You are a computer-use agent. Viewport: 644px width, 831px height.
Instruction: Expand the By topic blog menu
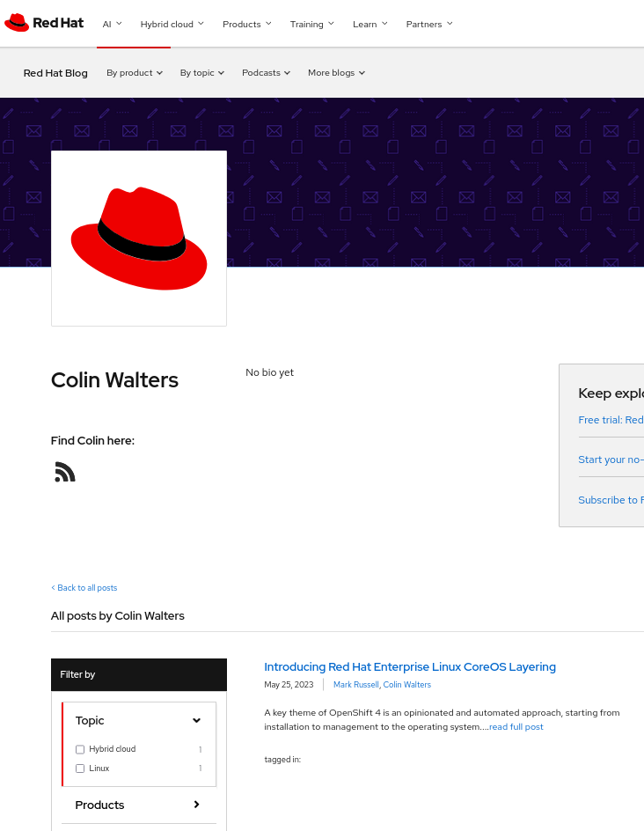coord(202,72)
